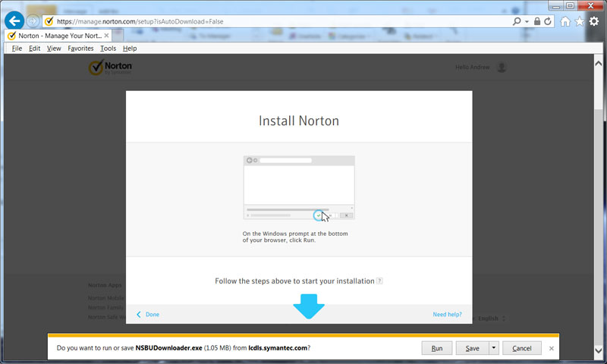Open Favorites with the star icon
The width and height of the screenshot is (607, 364).
pos(580,21)
